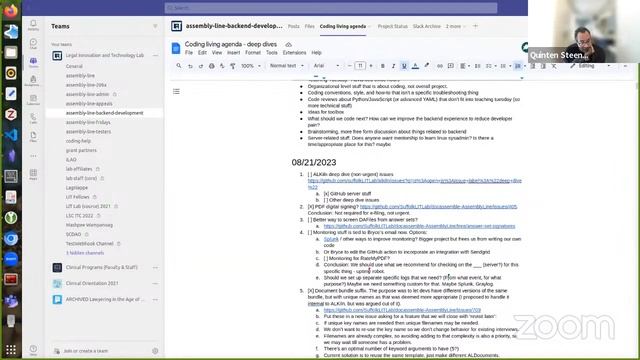The image size is (640, 360).
Task: Open the Normal text style dropdown
Action: pos(287,66)
